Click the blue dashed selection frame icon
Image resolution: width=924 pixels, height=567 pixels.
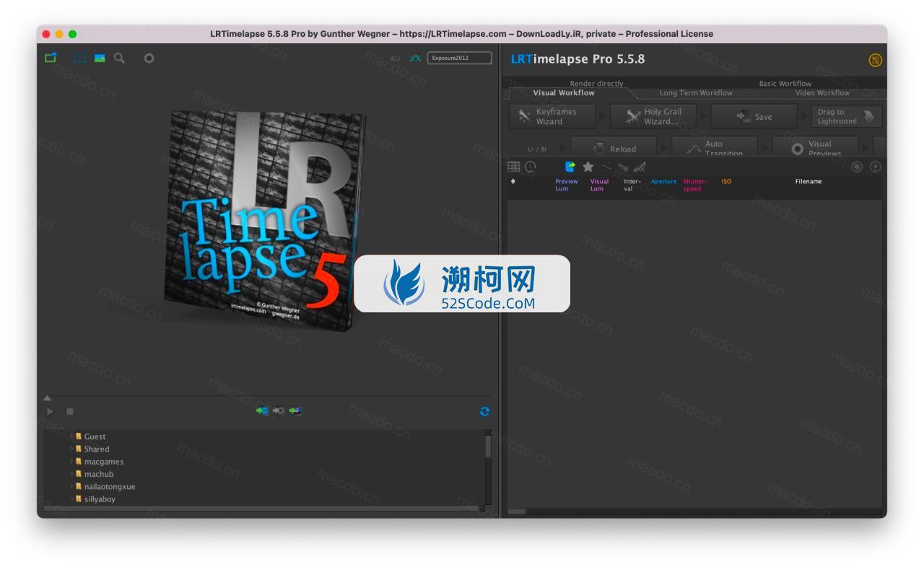[80, 58]
